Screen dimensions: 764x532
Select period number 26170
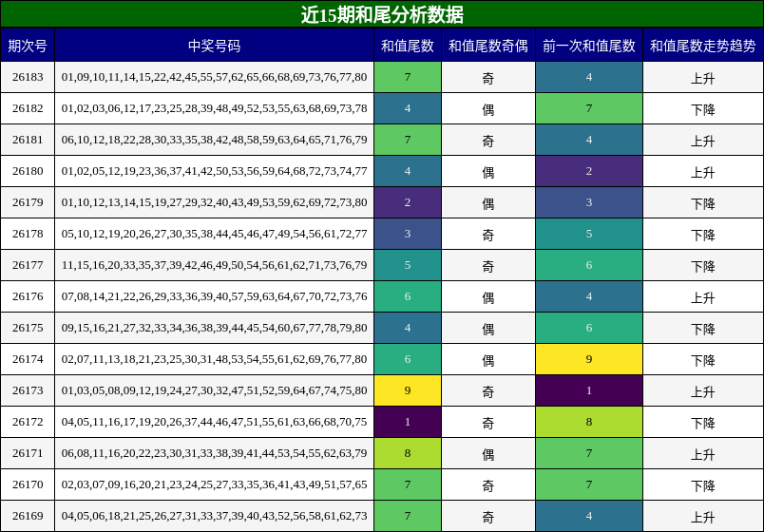(28, 484)
